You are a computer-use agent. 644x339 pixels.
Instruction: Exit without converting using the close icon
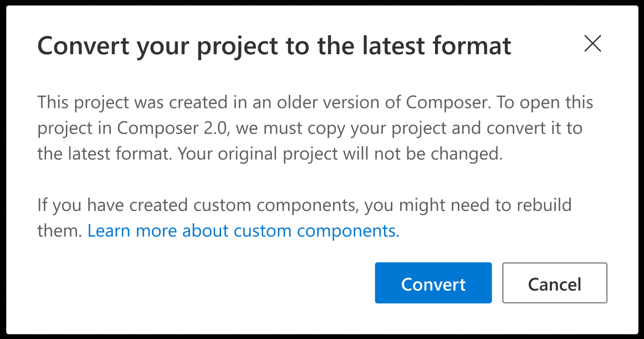(x=592, y=44)
